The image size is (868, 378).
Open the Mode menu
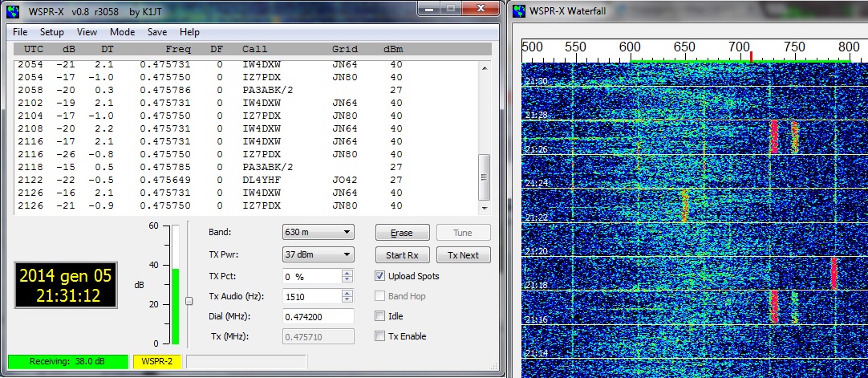pyautogui.click(x=123, y=32)
